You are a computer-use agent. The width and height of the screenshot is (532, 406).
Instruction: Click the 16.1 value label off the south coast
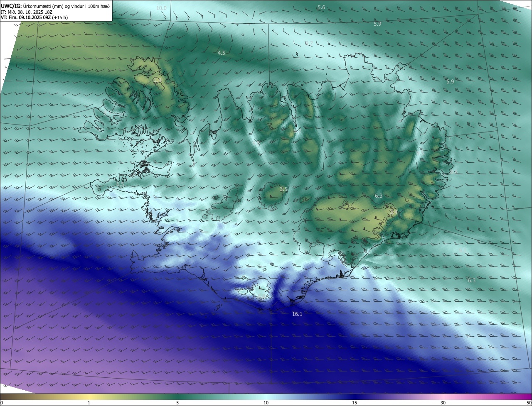click(x=297, y=314)
